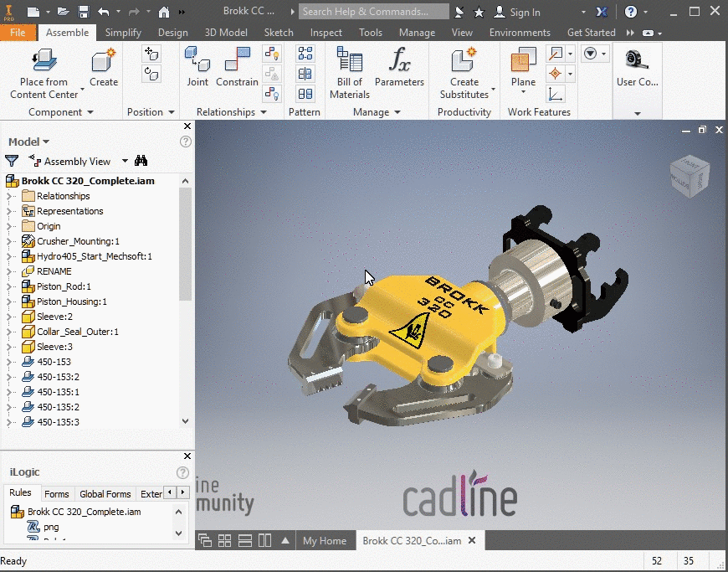
Task: Click the work Point icon
Action: pos(556,74)
